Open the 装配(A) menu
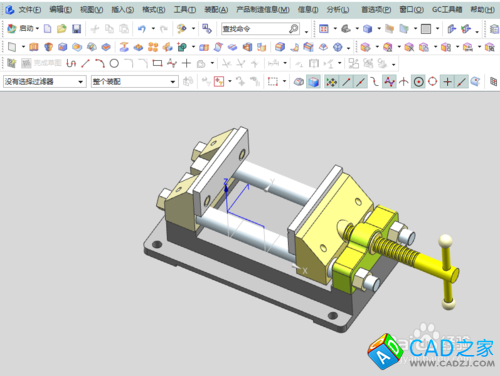Viewport: 500px width, 376px height. pyautogui.click(x=216, y=10)
